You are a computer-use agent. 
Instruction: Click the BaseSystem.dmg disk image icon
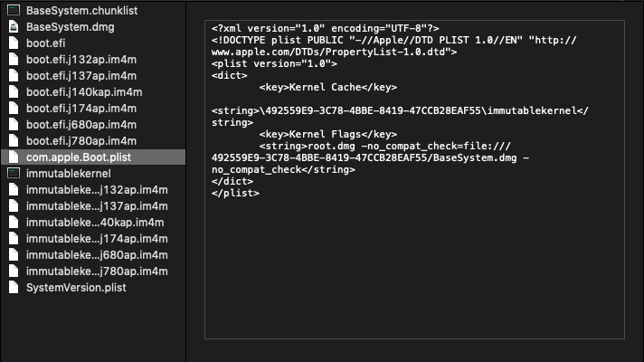tap(14, 27)
